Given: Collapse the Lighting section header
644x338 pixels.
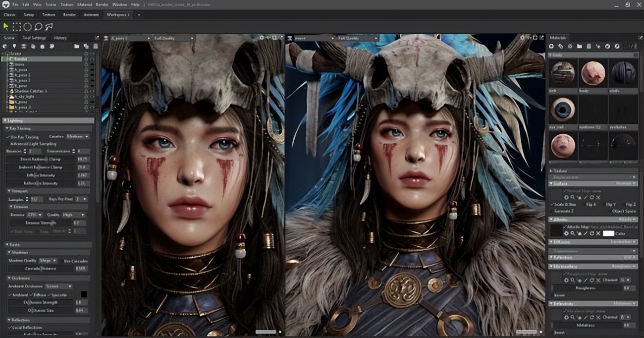Looking at the screenshot, I should click(48, 120).
